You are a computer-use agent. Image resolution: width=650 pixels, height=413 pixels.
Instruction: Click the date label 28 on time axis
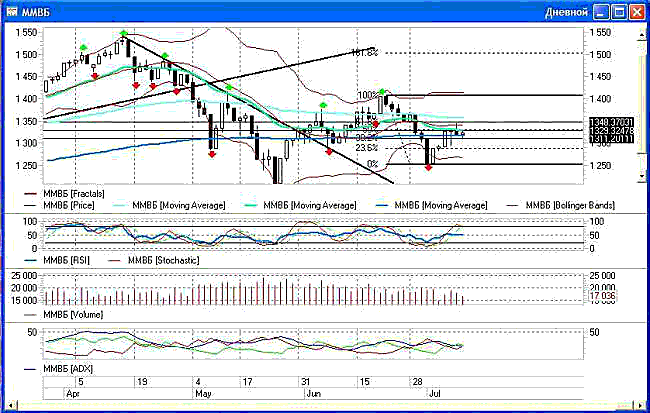coord(417,381)
